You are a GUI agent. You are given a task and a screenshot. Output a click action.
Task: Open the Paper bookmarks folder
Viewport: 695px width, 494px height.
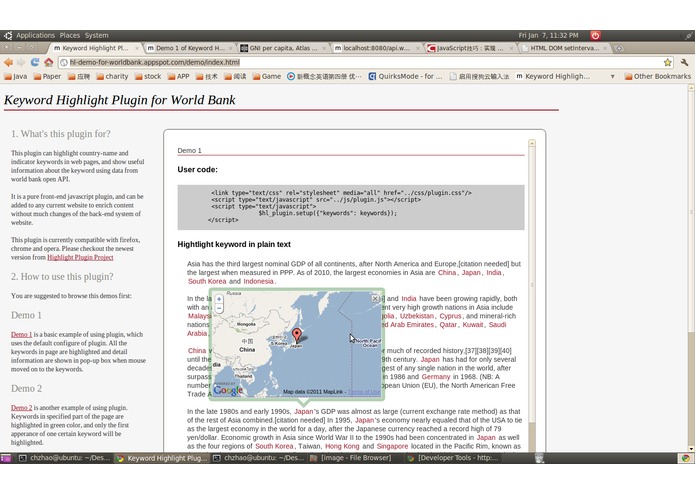coord(47,76)
